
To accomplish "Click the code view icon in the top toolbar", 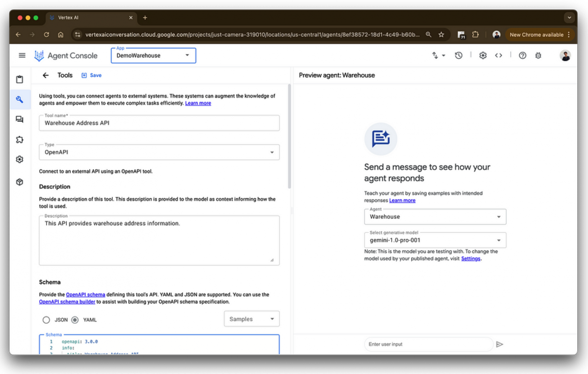I will coord(499,56).
